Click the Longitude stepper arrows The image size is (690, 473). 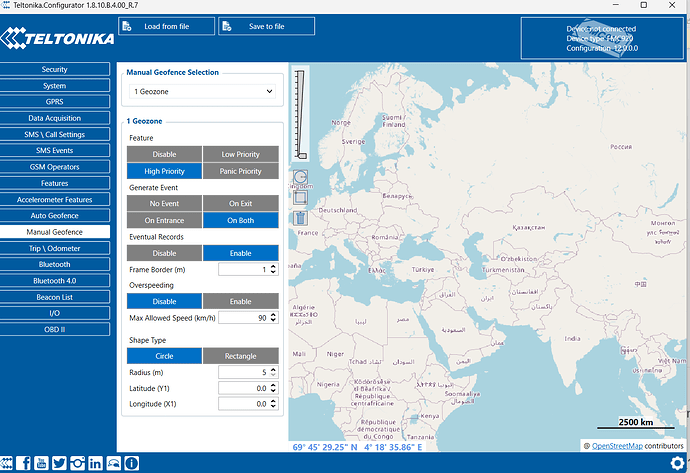click(x=273, y=404)
